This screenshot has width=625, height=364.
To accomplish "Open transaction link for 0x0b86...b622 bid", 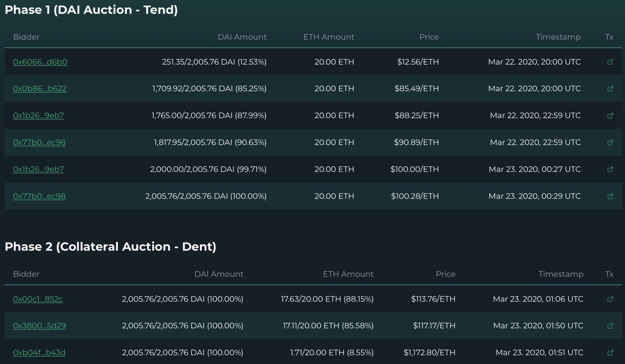I will [x=610, y=89].
